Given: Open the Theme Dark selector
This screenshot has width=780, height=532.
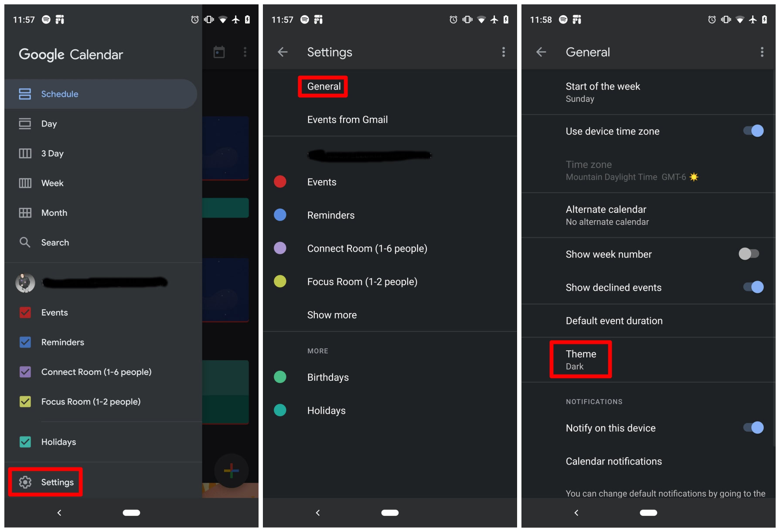Looking at the screenshot, I should pyautogui.click(x=581, y=359).
